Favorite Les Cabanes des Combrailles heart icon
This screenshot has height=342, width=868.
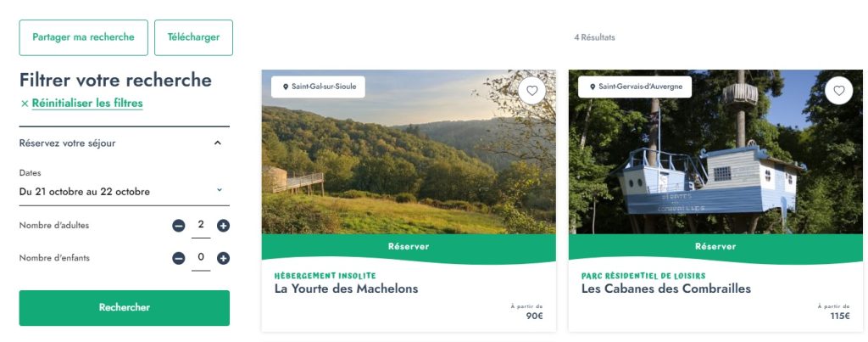pyautogui.click(x=838, y=90)
